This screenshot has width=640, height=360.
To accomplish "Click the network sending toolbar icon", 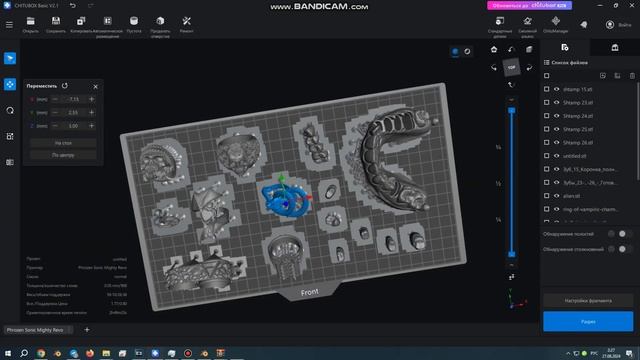I will 527,21.
